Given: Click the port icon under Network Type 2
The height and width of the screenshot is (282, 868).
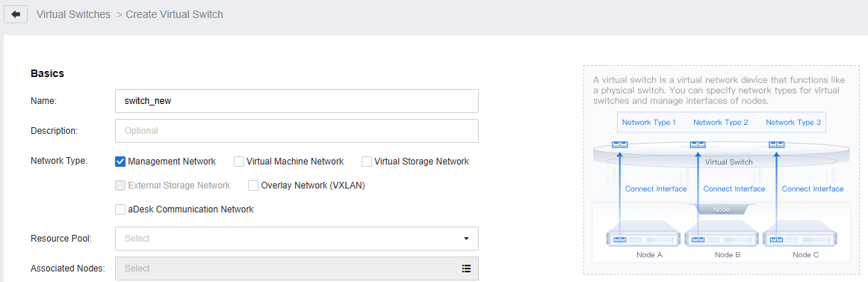Looking at the screenshot, I should [x=698, y=144].
